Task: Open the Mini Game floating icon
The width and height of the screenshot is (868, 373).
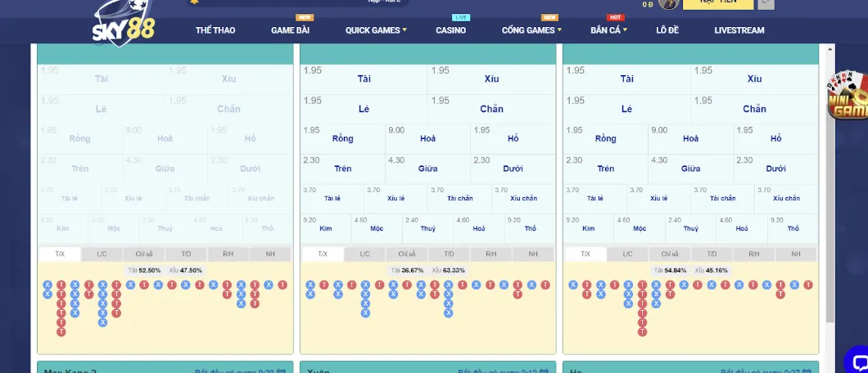Action: 847,97
